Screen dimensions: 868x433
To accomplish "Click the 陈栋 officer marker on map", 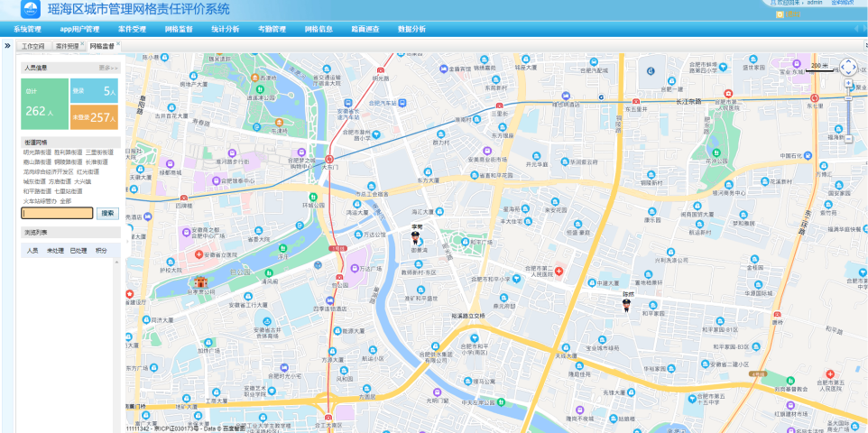I will 628,305.
